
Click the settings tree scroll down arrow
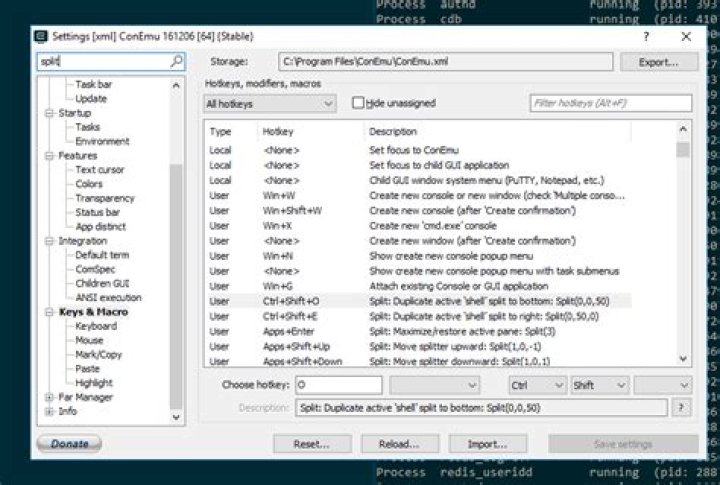click(176, 417)
